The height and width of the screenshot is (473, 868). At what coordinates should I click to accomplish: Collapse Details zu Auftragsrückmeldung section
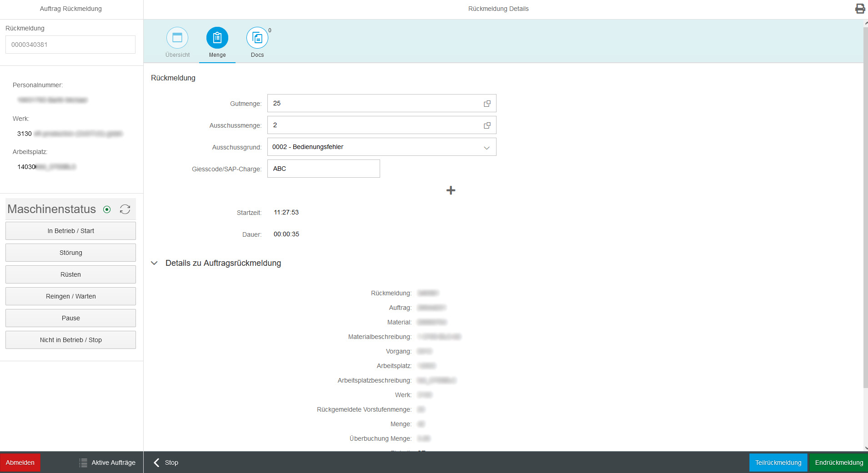point(155,263)
